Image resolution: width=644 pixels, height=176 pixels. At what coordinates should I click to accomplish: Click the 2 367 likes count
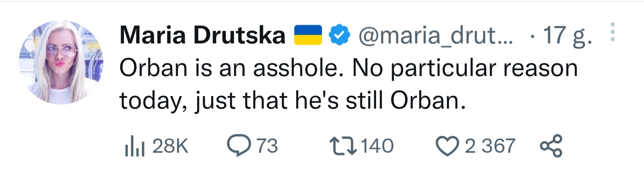[x=491, y=147]
